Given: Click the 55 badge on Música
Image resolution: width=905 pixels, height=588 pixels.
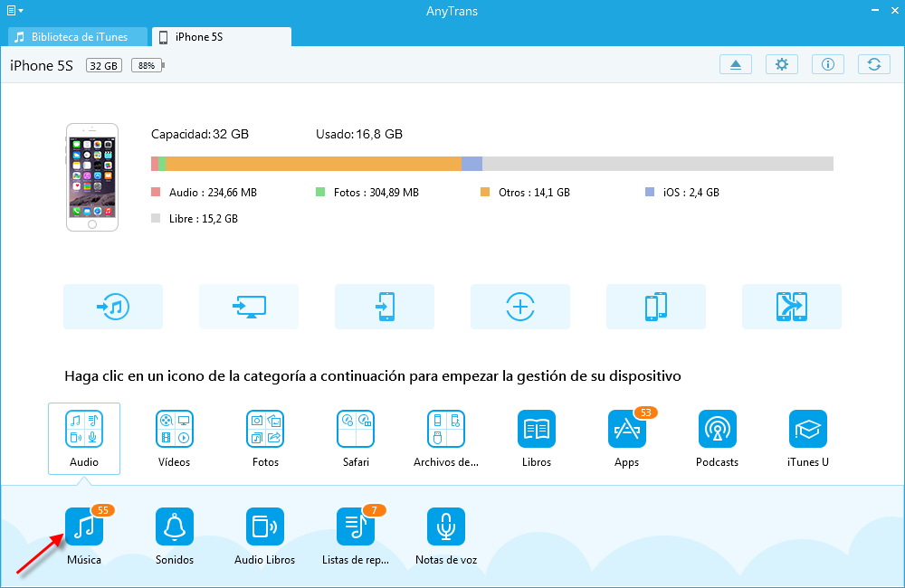Looking at the screenshot, I should pyautogui.click(x=103, y=510).
